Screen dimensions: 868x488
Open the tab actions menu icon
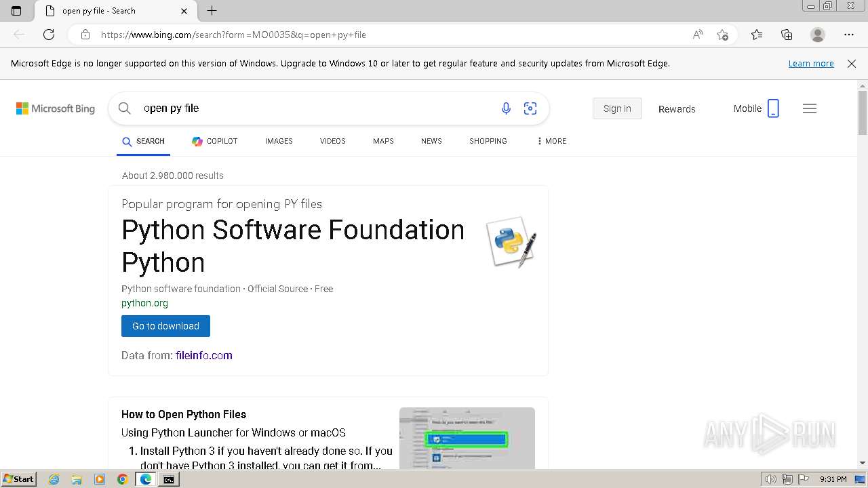click(16, 11)
